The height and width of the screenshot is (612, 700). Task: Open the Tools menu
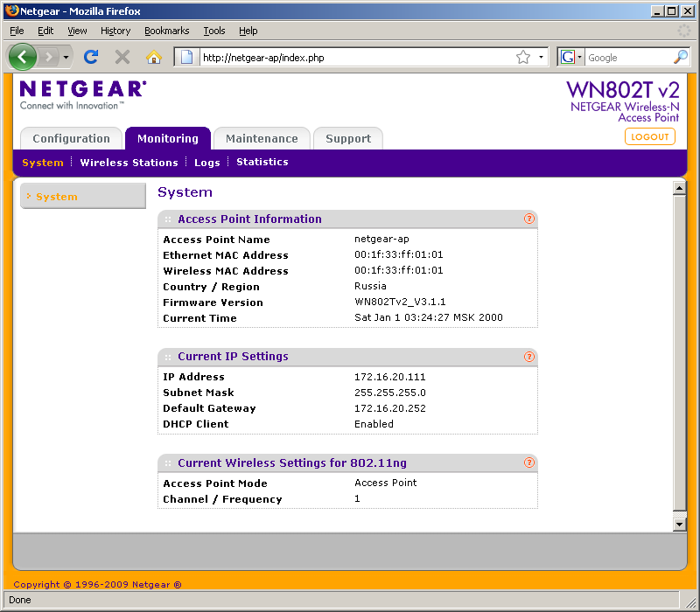(213, 31)
